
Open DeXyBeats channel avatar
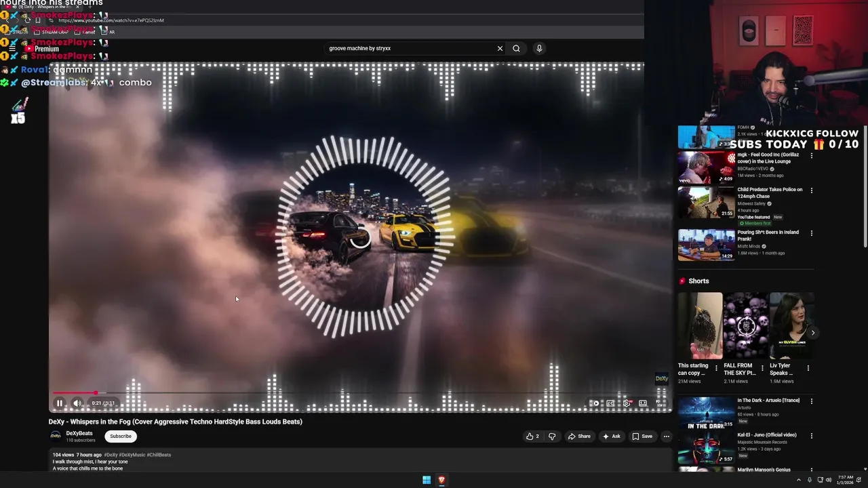pyautogui.click(x=56, y=436)
